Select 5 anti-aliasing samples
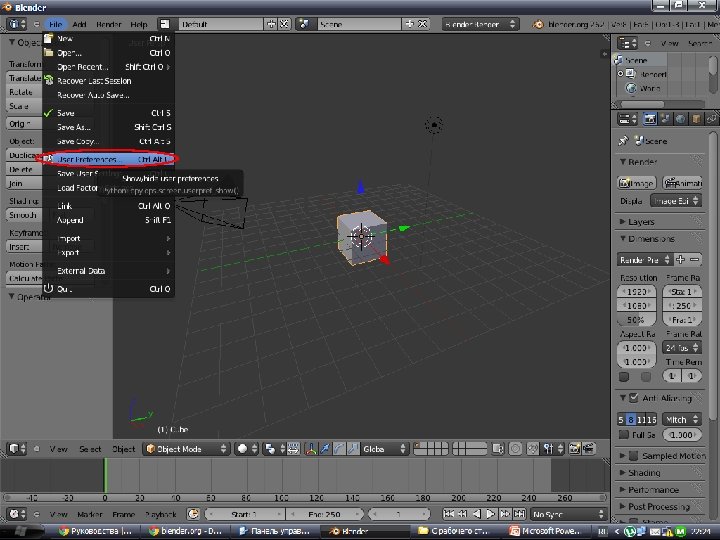Screen dimensions: 720x540 [x=621, y=420]
